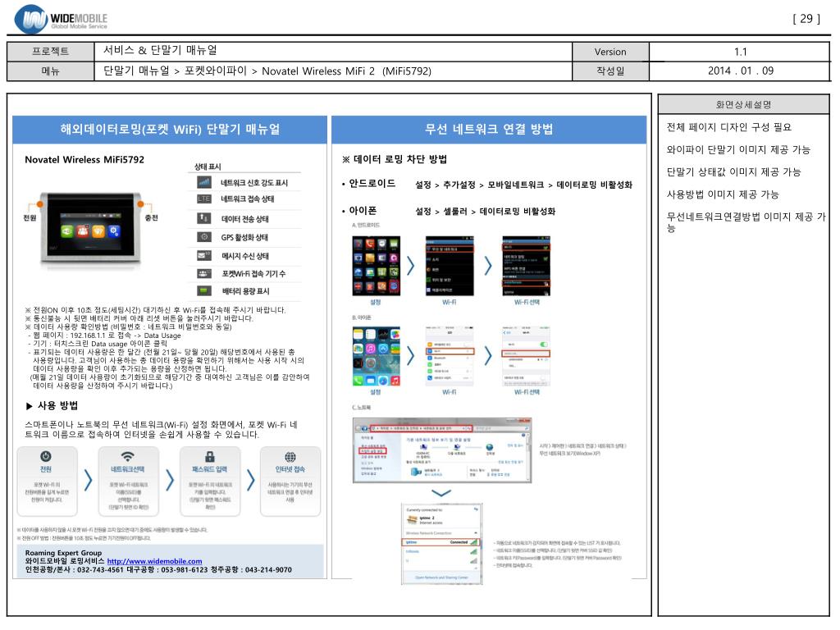Click the 와이파이 단말기 이미지 제공 가능 note

(x=738, y=149)
